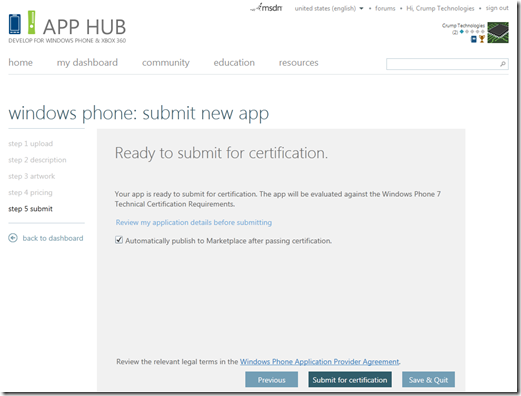Open the education menu
521x396 pixels.
[234, 62]
